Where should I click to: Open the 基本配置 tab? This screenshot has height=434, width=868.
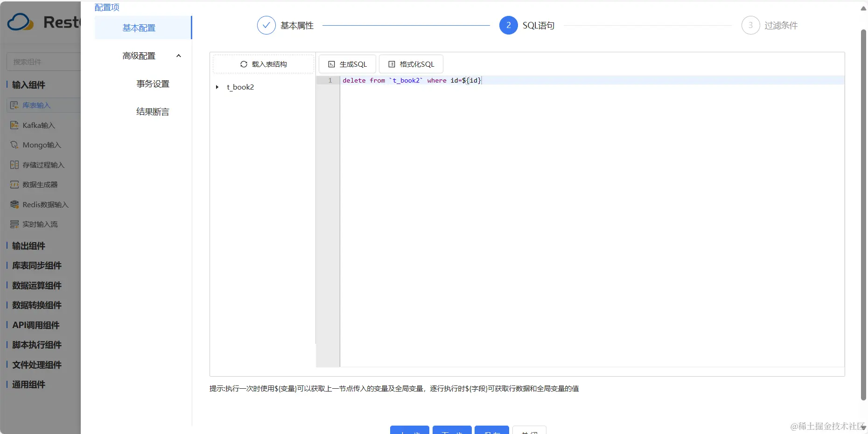point(143,28)
